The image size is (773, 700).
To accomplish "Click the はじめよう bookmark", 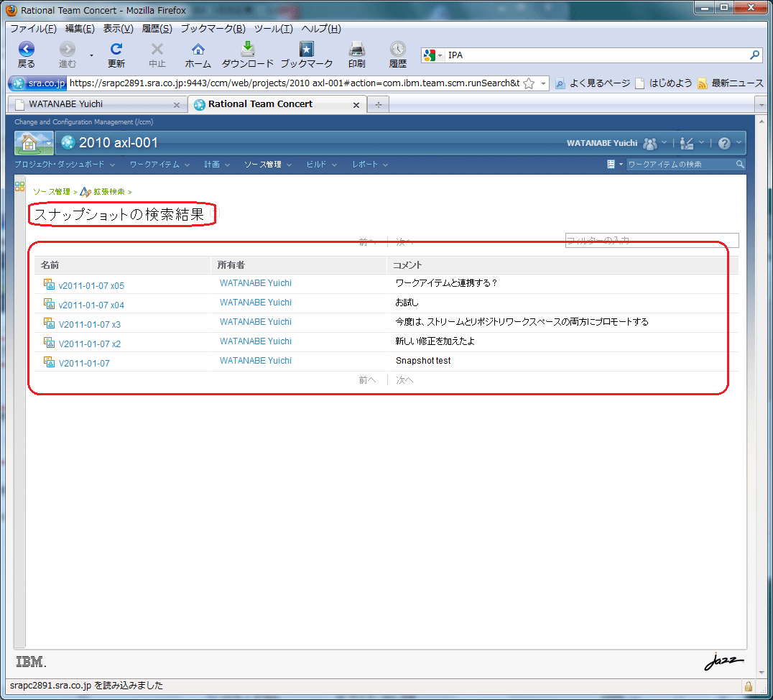I will 664,83.
